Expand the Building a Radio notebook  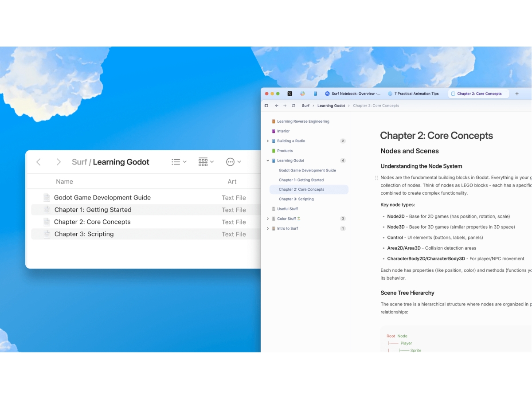tap(268, 141)
